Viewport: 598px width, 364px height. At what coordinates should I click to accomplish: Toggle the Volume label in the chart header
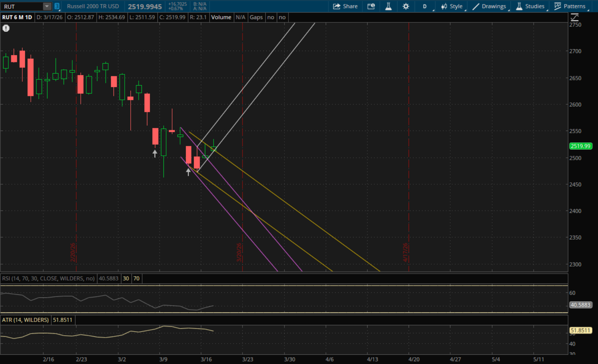coord(221,17)
